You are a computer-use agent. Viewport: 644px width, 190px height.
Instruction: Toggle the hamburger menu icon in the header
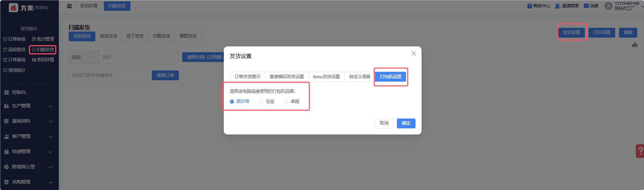tap(69, 6)
